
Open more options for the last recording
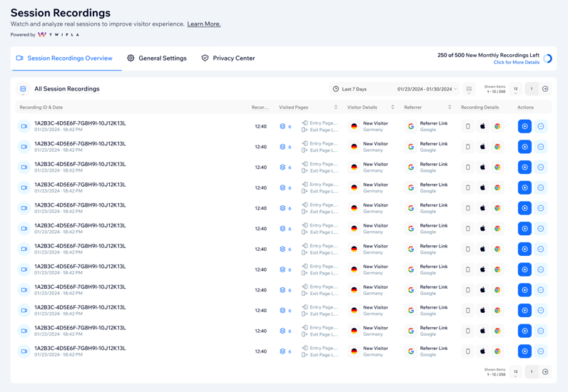click(x=540, y=351)
